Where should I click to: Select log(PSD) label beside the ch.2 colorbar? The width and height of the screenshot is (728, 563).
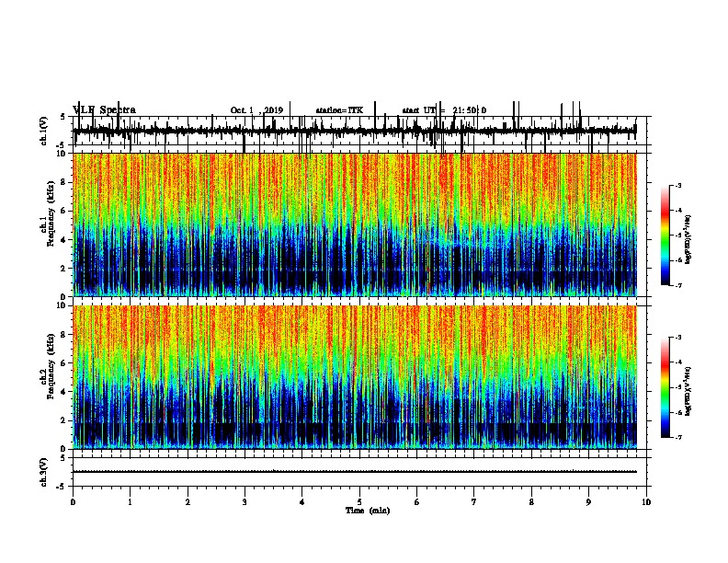tap(688, 391)
